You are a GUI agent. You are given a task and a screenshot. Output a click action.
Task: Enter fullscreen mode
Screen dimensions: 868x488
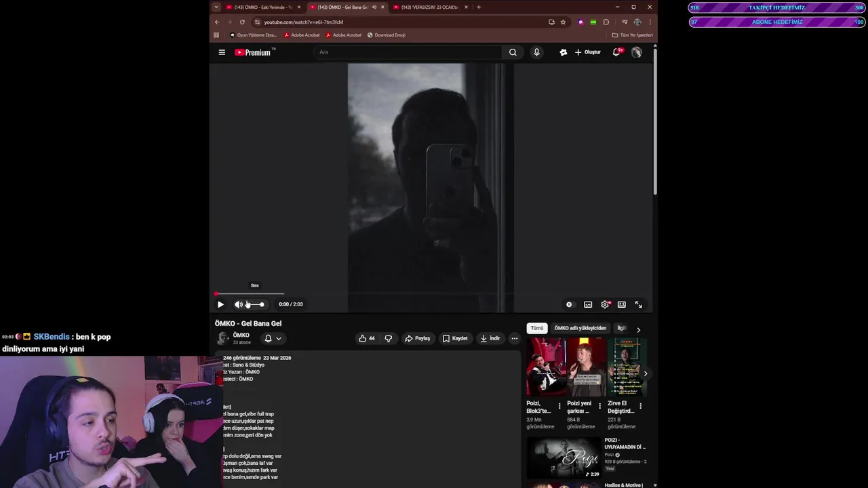[x=638, y=304]
